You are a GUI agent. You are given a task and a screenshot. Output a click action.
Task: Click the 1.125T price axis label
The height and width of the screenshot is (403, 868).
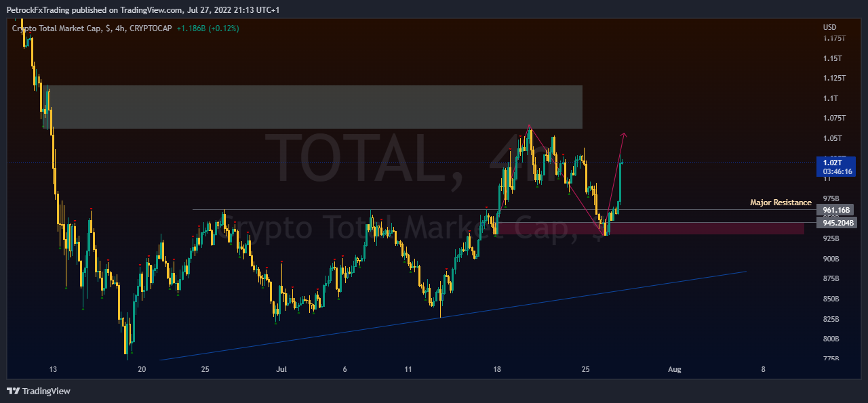tap(833, 79)
